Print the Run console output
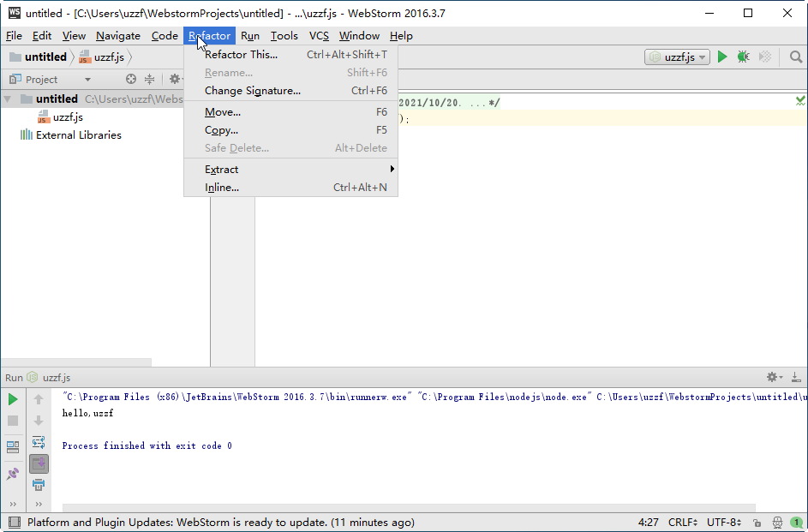The image size is (808, 532). 39,484
